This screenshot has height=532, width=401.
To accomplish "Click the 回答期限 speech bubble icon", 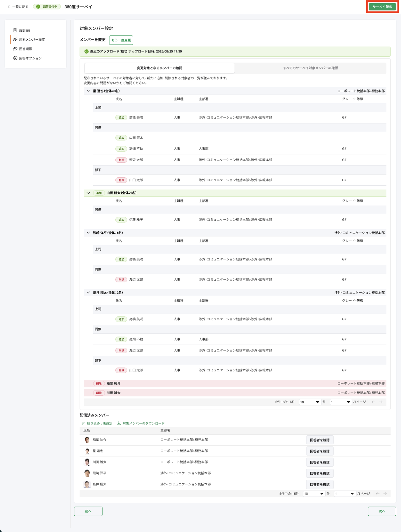I will (x=15, y=49).
